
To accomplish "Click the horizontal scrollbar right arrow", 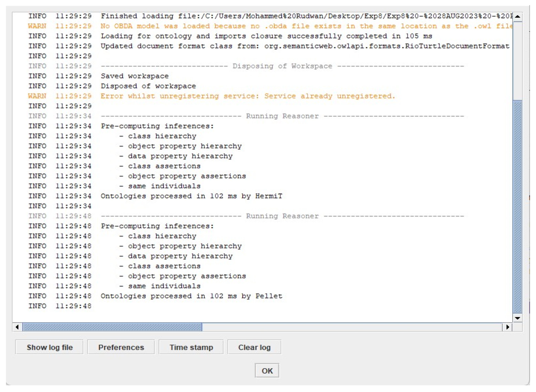I will point(507,327).
